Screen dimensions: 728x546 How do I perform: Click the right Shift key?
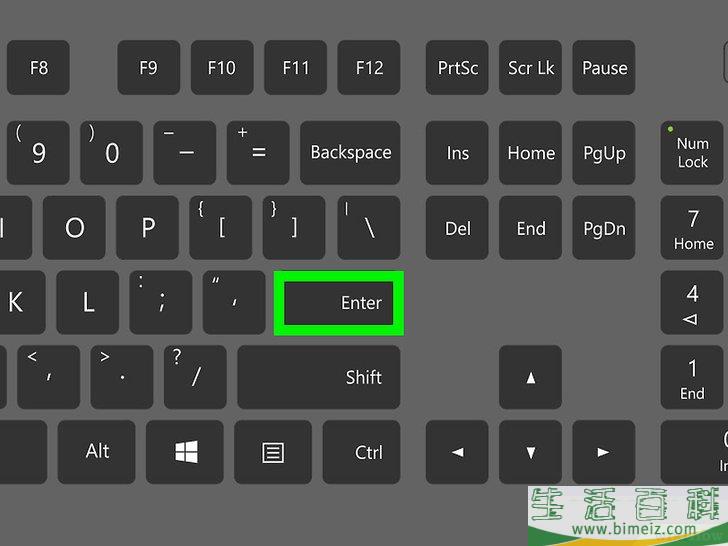pos(319,377)
